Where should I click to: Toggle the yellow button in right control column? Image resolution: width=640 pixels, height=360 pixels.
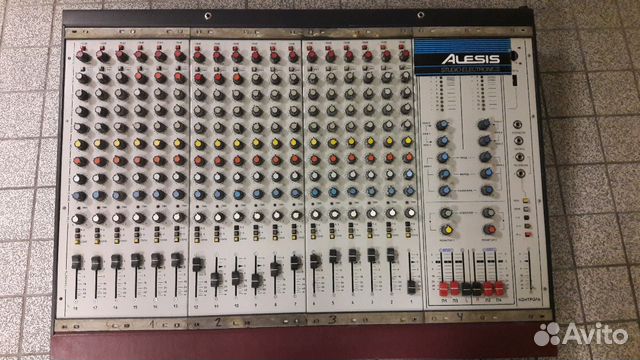coord(526,201)
